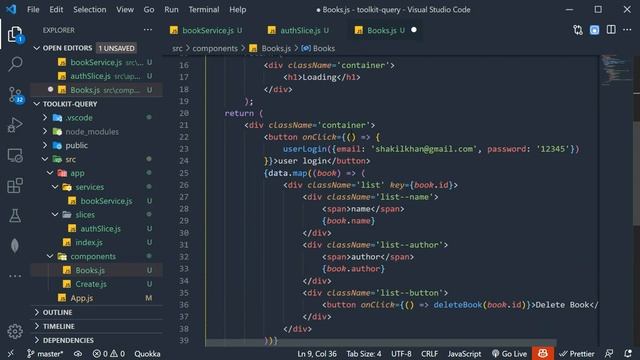Open the Search view in activity bar
640x360 pixels.
click(x=15, y=64)
